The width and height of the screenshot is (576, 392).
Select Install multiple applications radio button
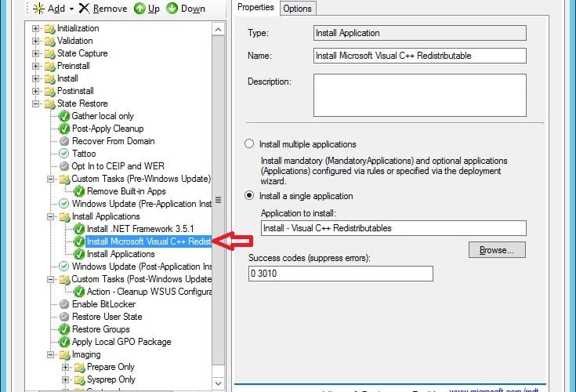249,143
